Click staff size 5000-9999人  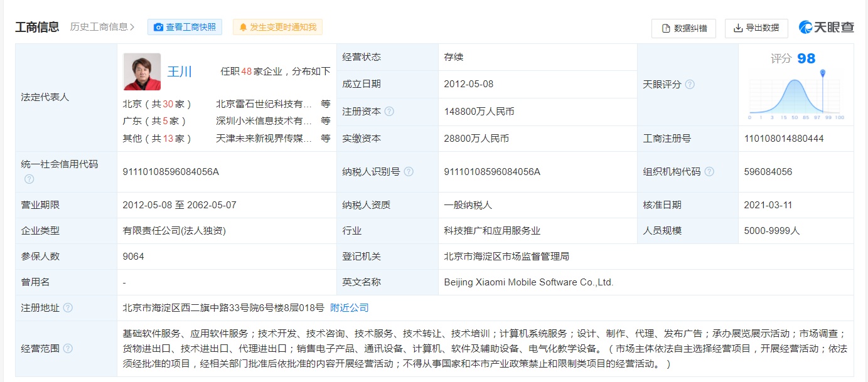click(x=772, y=231)
